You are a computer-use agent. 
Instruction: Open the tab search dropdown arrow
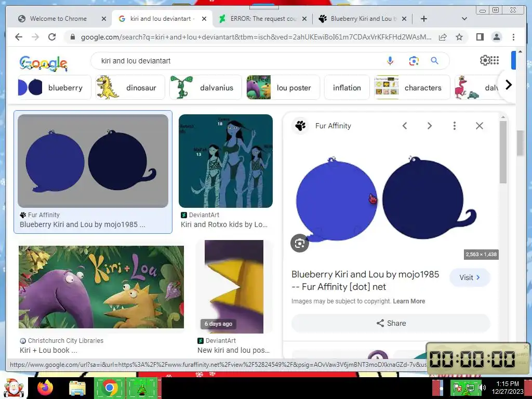pyautogui.click(x=464, y=19)
